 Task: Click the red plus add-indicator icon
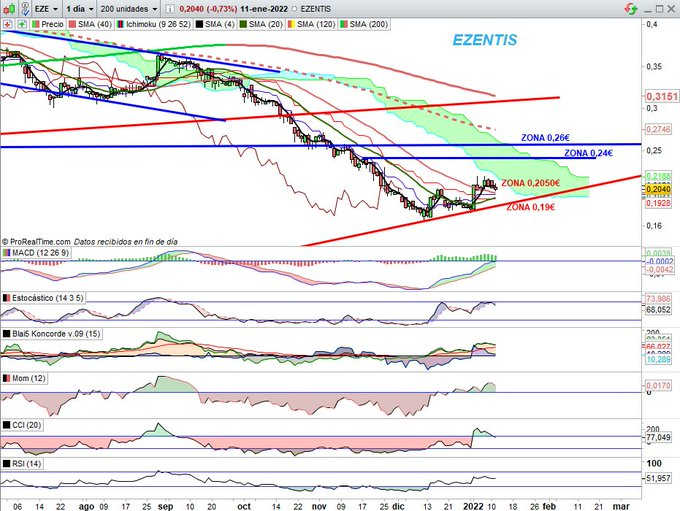(x=7, y=24)
